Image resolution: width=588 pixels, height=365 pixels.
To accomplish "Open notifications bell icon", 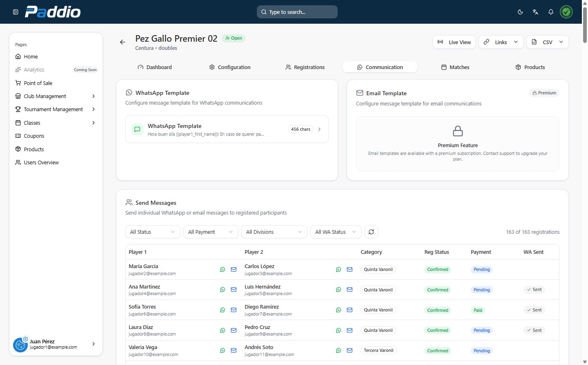I will point(551,12).
